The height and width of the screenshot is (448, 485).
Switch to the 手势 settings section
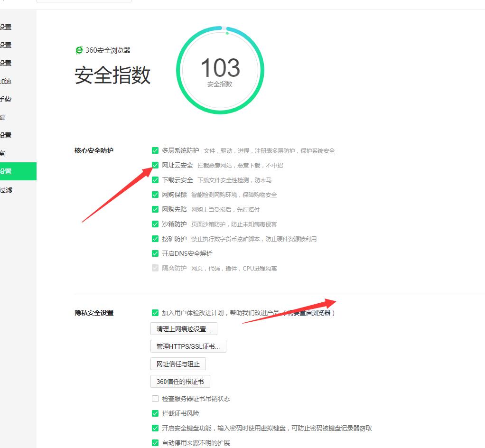click(7, 99)
